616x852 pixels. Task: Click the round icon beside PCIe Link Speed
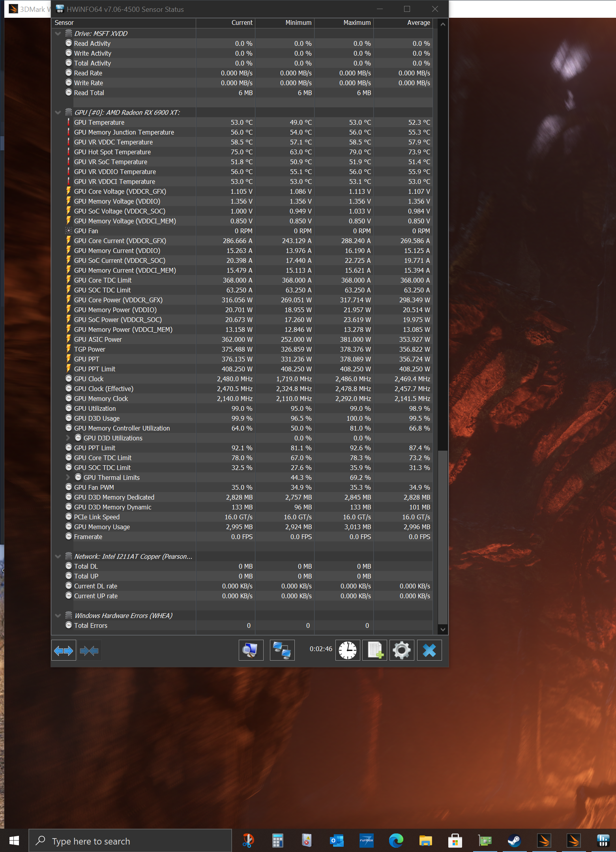(69, 517)
